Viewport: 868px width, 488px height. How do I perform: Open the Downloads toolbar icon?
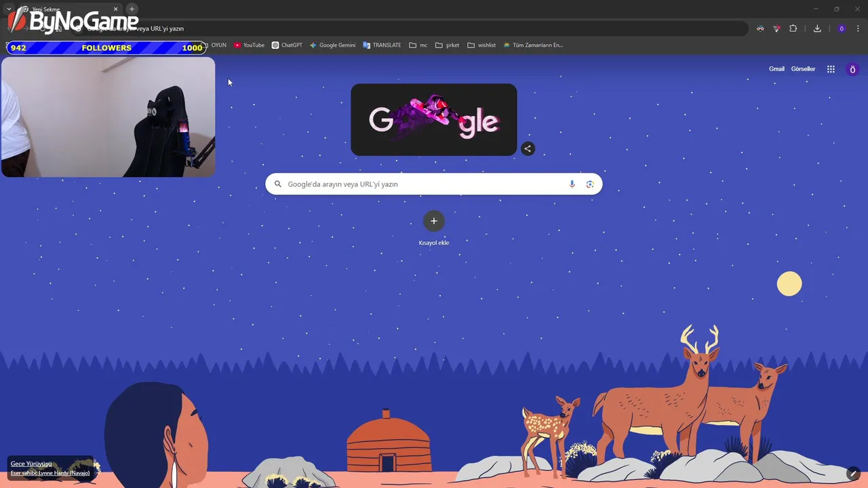(x=817, y=28)
